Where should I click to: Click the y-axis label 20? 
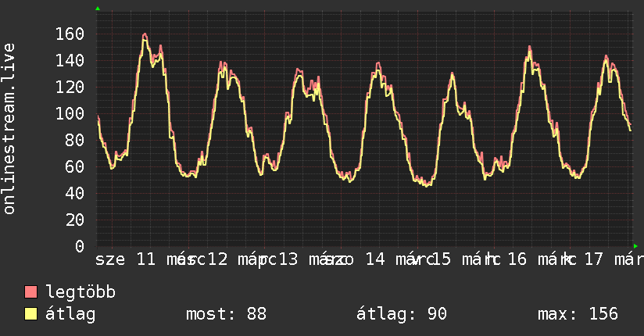pos(75,220)
